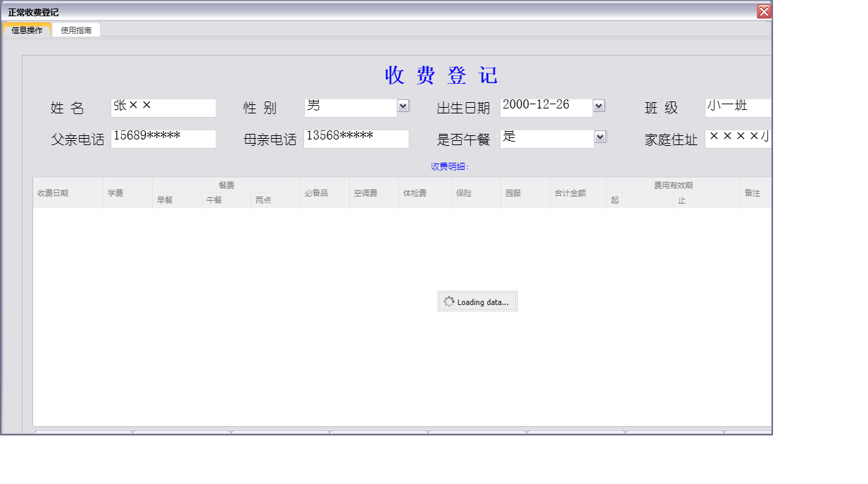Open the 出生日期 date picker arrow
The width and height of the screenshot is (868, 484).
coord(598,106)
